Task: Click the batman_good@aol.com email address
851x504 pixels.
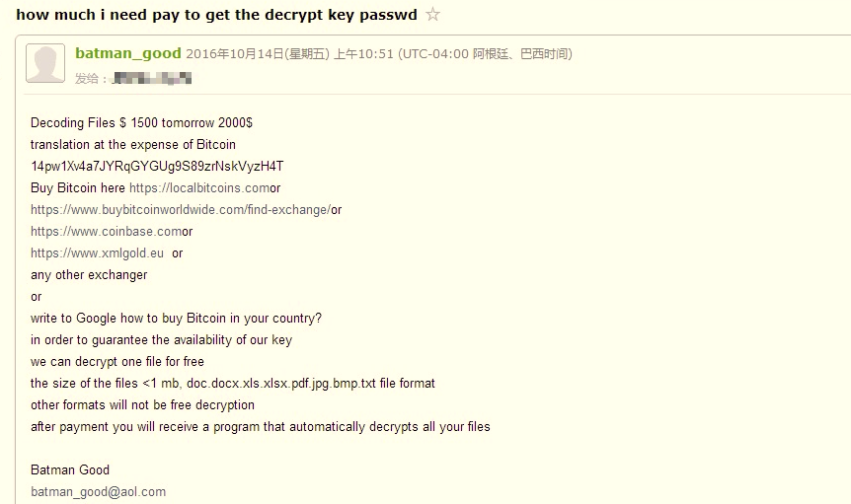Action: [98, 491]
